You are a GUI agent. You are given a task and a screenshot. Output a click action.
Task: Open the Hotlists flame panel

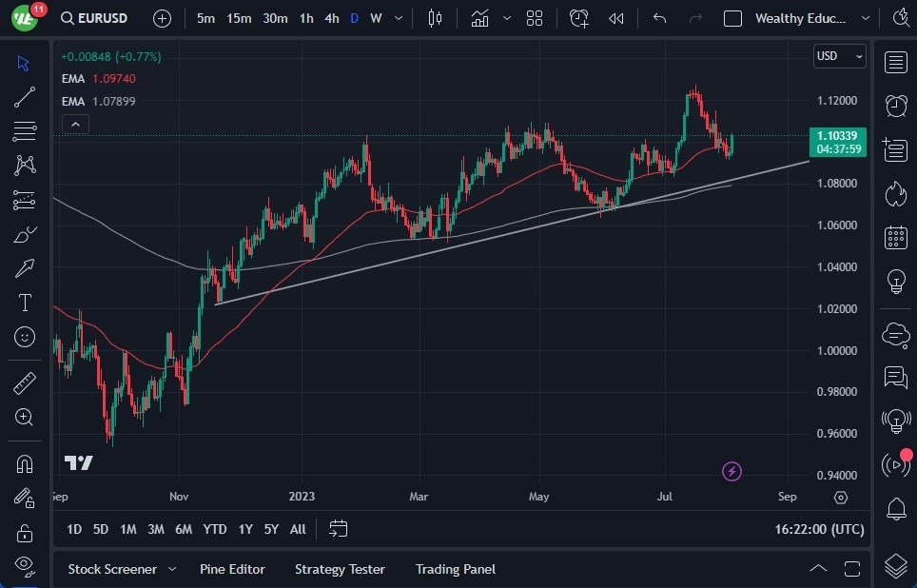coord(895,193)
